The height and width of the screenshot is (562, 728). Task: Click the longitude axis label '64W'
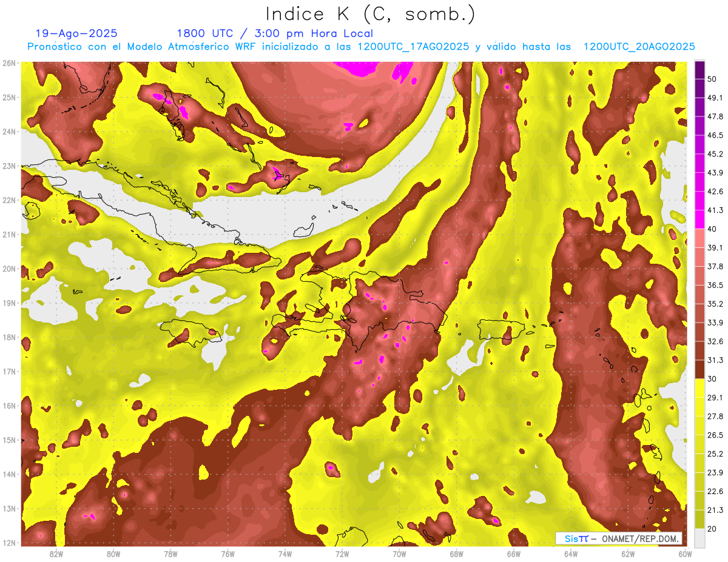(x=571, y=554)
